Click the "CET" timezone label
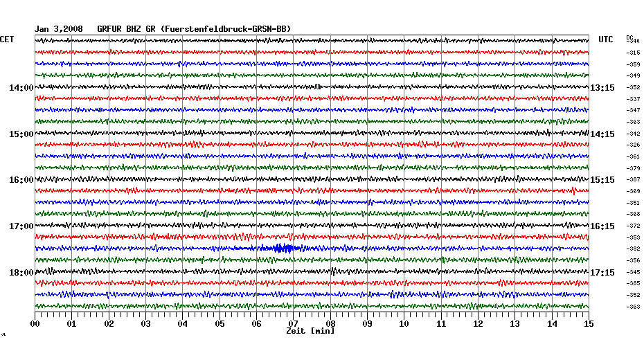 click(7, 39)
